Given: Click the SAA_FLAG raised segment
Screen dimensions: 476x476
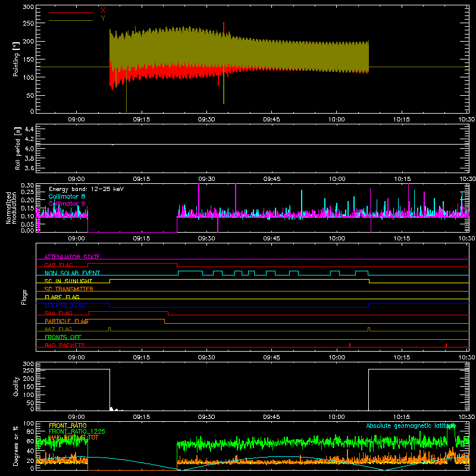Looking at the screenshot, I should [x=129, y=311].
